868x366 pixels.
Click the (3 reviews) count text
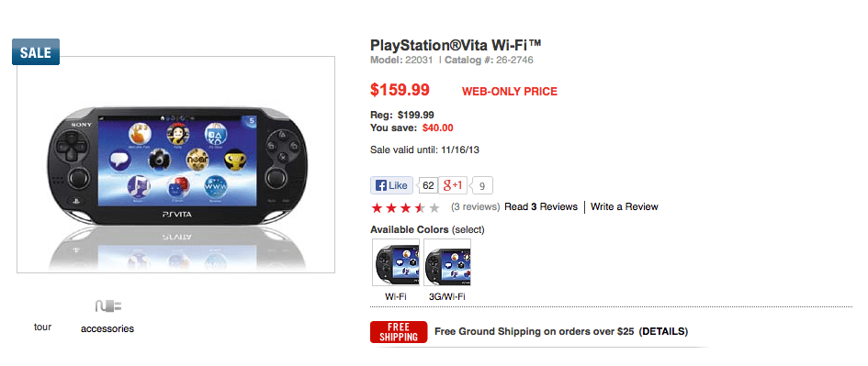click(476, 206)
